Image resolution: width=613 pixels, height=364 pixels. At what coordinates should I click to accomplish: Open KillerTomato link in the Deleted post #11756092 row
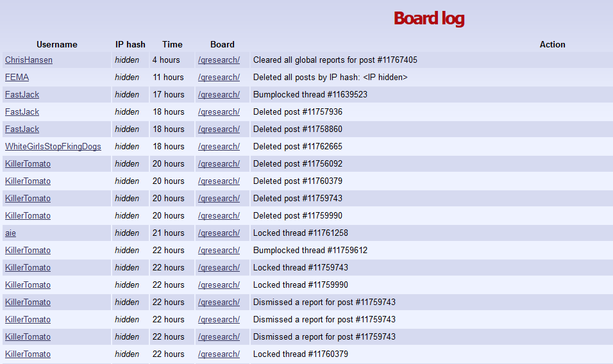tap(28, 163)
